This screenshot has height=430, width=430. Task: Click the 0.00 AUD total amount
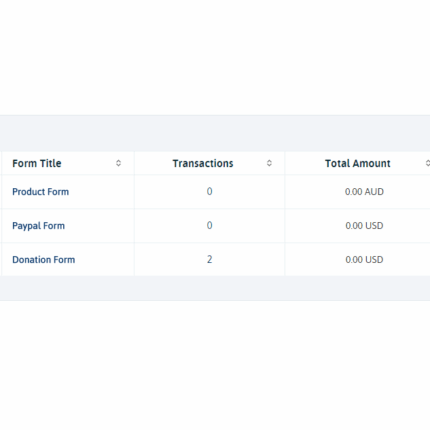point(364,192)
